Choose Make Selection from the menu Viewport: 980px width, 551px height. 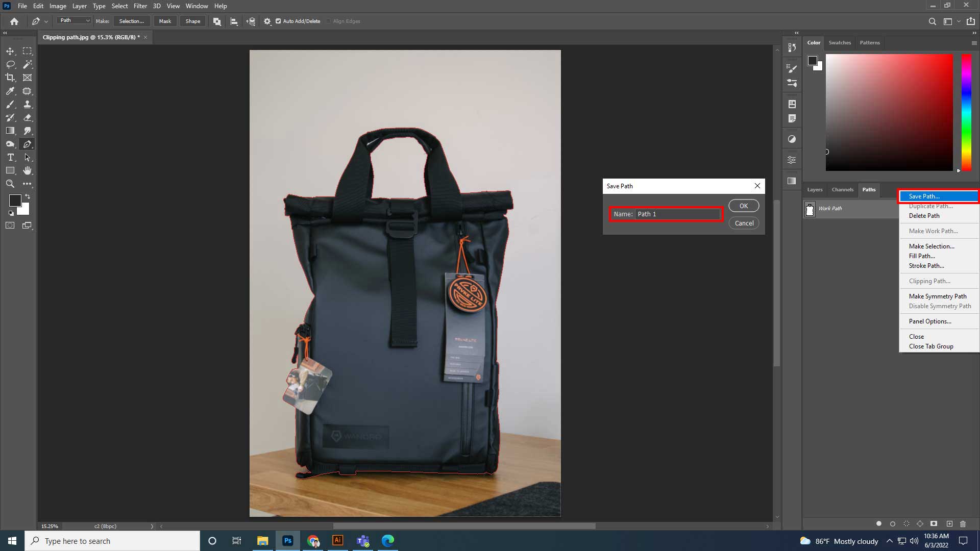point(932,246)
